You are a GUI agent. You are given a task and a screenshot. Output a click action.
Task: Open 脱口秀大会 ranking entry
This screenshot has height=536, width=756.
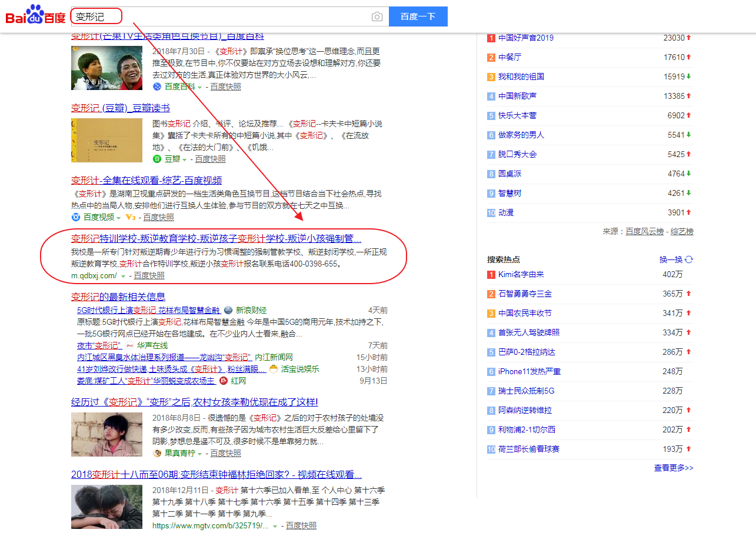pos(518,154)
